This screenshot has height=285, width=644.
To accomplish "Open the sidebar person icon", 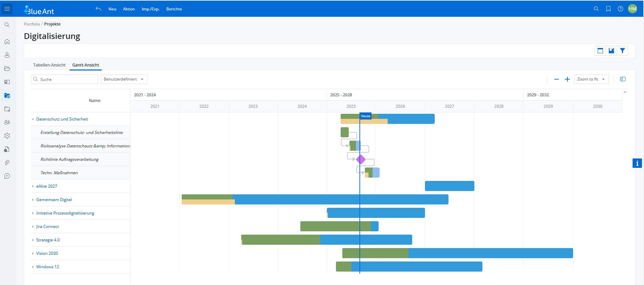I will pos(7,55).
